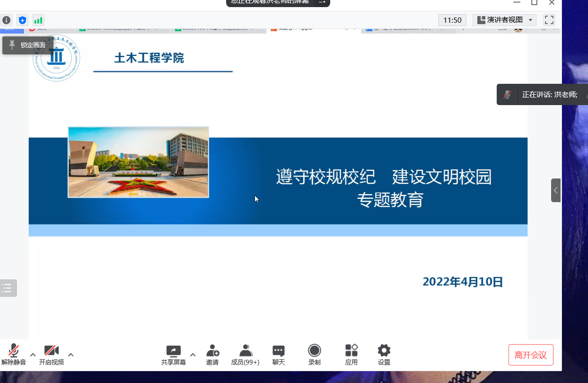Viewport: 588px width, 383px height.
Task: Click the 共享屏幕 share screen icon
Action: (x=173, y=351)
